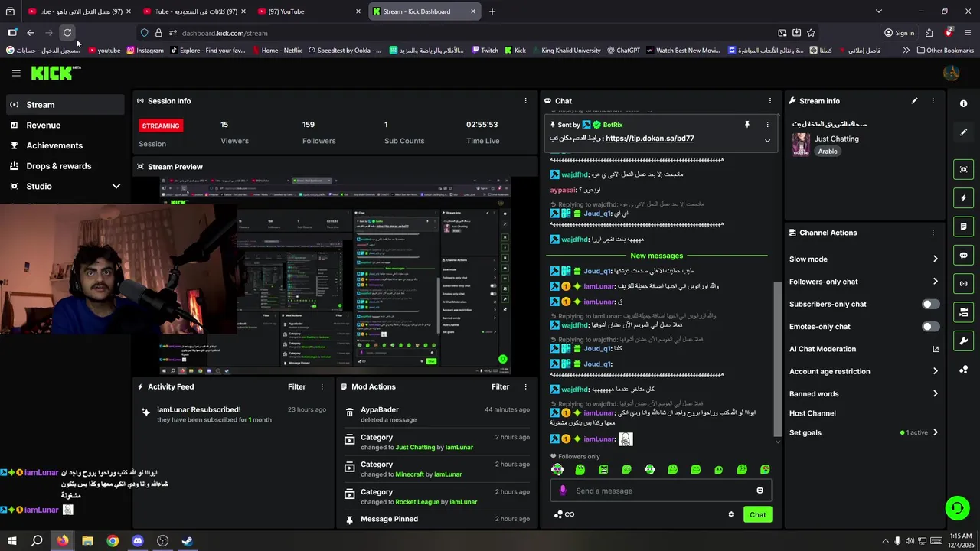Reload page with browser refresh button

(x=67, y=33)
